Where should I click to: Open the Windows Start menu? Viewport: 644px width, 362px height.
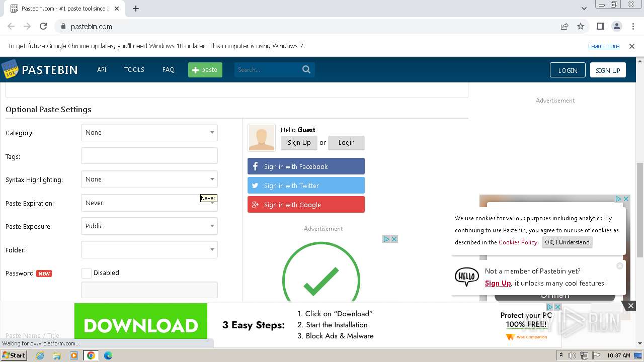pyautogui.click(x=14, y=355)
